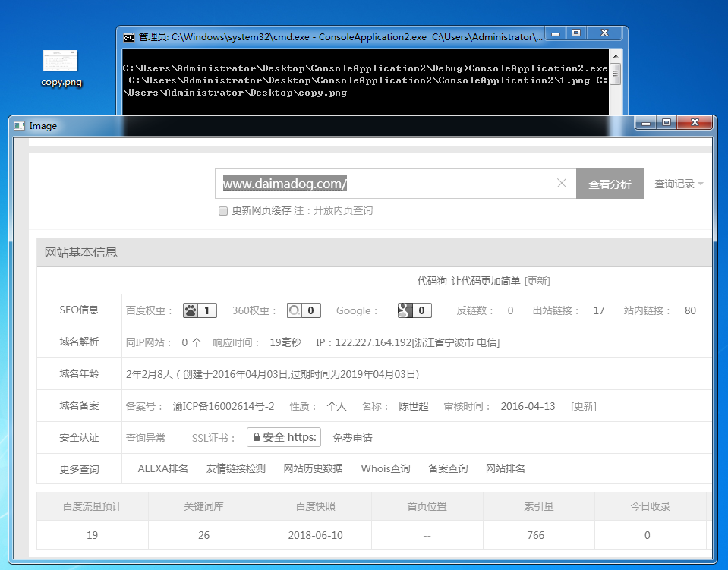
Task: Click [更新] in the 域名备案 row
Action: (584, 406)
